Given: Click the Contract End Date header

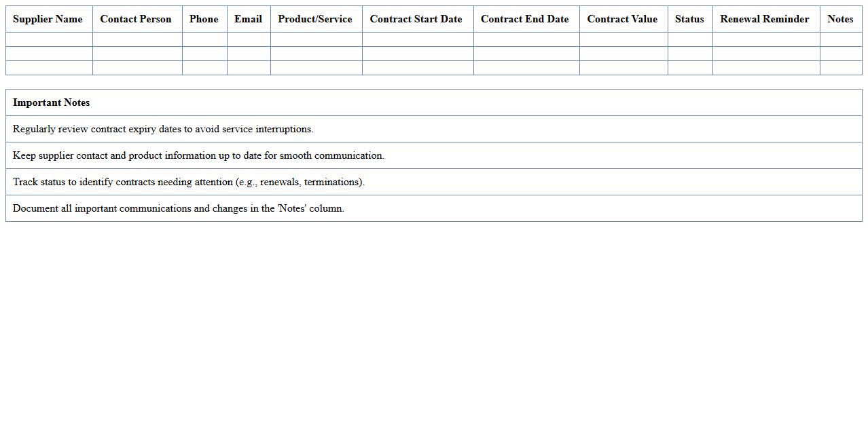Looking at the screenshot, I should coord(525,19).
